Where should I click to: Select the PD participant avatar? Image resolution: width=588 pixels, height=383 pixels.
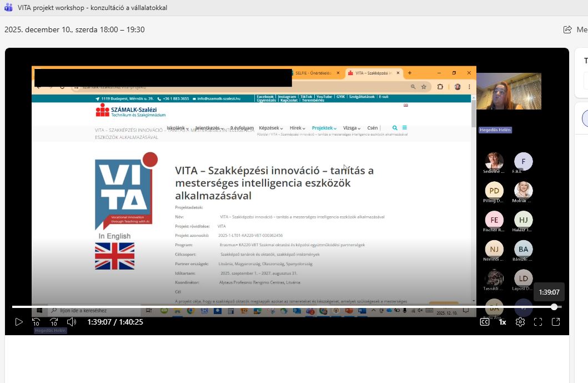pyautogui.click(x=494, y=191)
